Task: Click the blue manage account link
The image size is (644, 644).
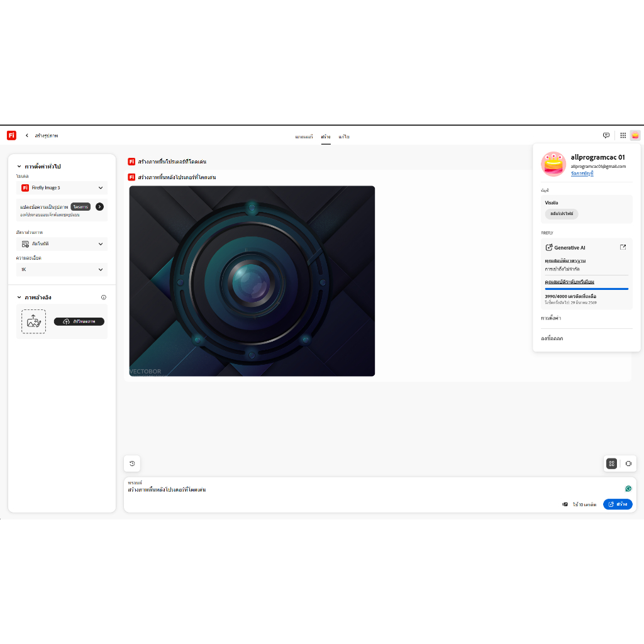Action: tap(582, 174)
